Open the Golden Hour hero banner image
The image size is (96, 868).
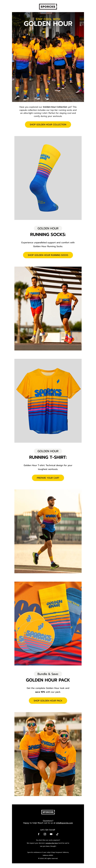point(48,57)
